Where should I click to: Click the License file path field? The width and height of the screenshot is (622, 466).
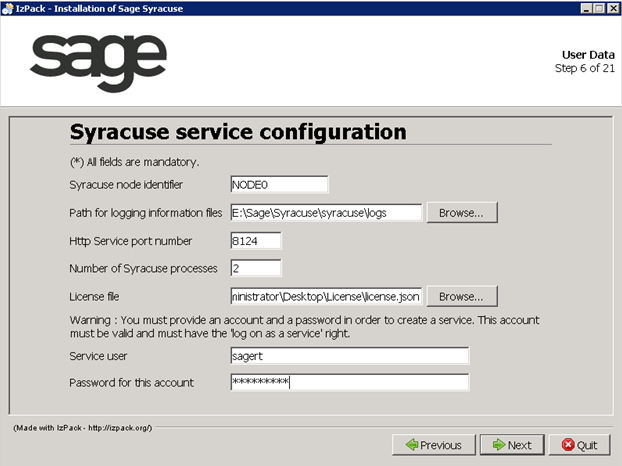pos(326,297)
